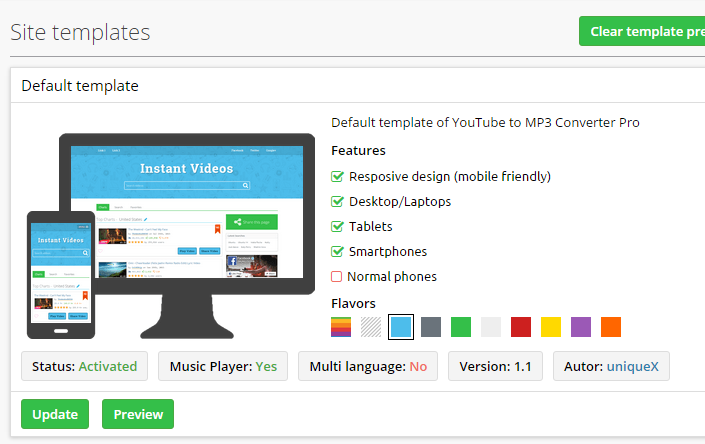This screenshot has height=444, width=705.
Task: Toggle the Tablets checkbox
Action: 337,226
